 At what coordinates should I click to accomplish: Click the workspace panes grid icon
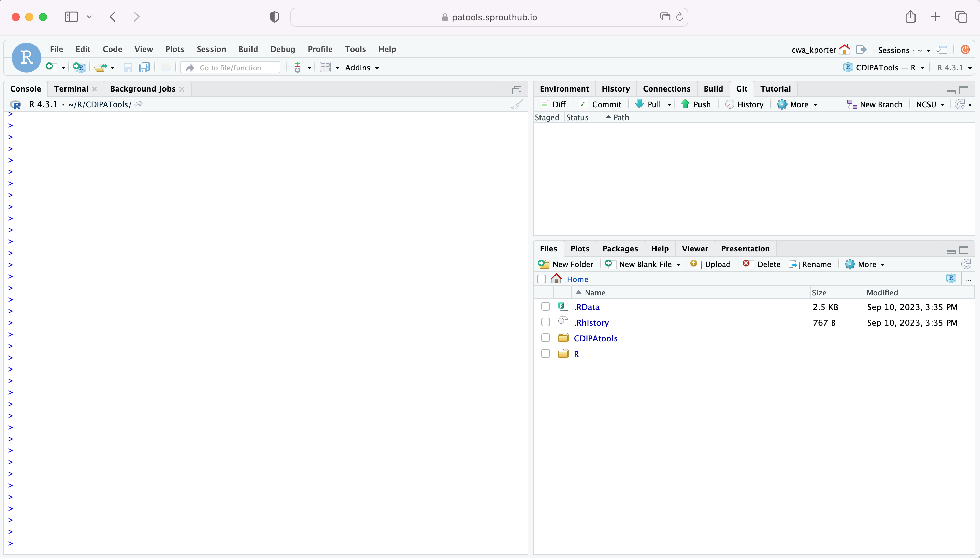326,68
